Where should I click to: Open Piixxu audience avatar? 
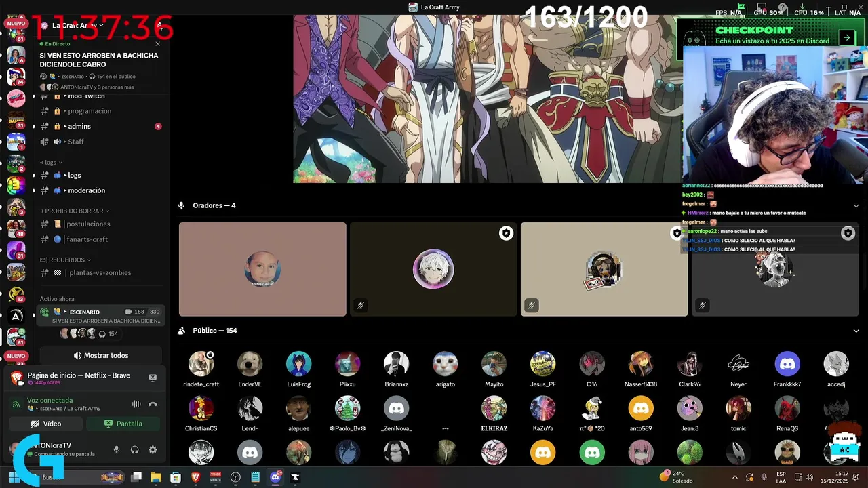[347, 364]
